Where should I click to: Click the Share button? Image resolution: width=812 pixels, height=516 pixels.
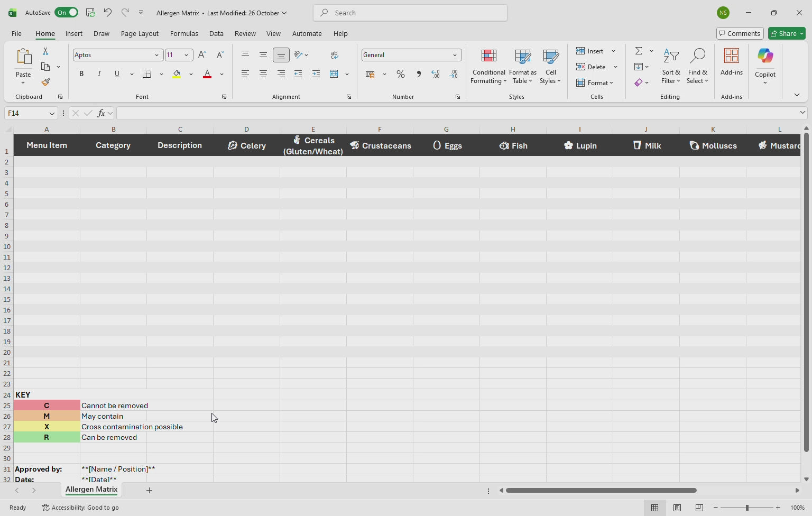pos(786,33)
